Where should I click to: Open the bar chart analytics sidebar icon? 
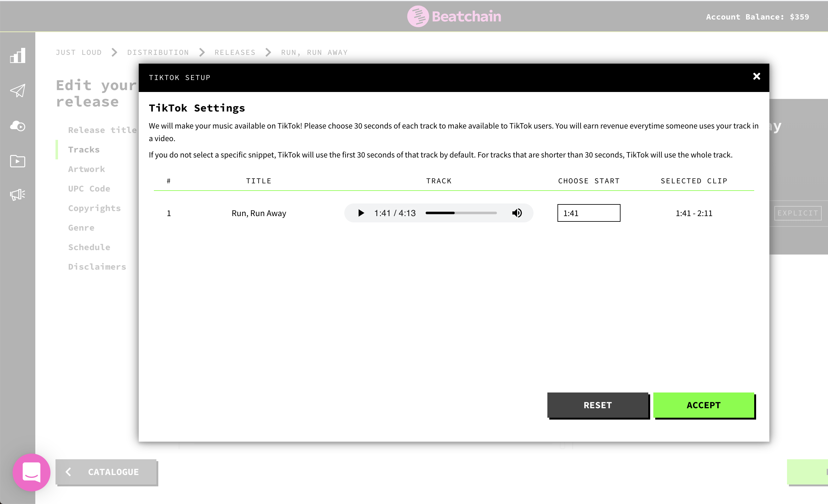pos(17,55)
